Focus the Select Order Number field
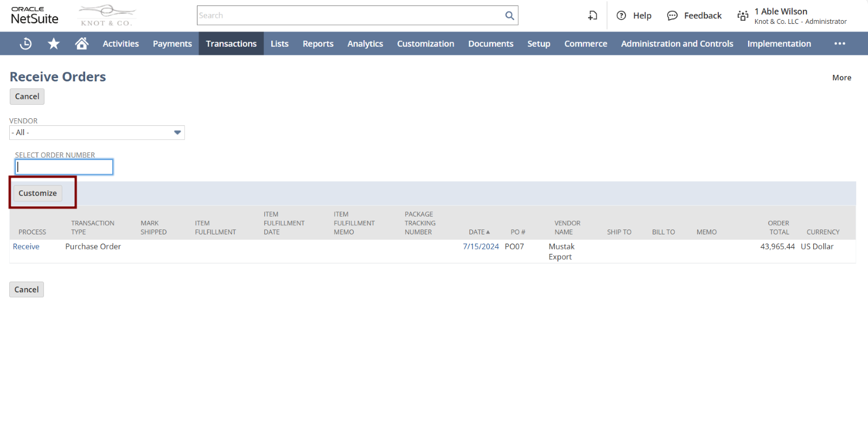The width and height of the screenshot is (868, 421). pos(64,167)
